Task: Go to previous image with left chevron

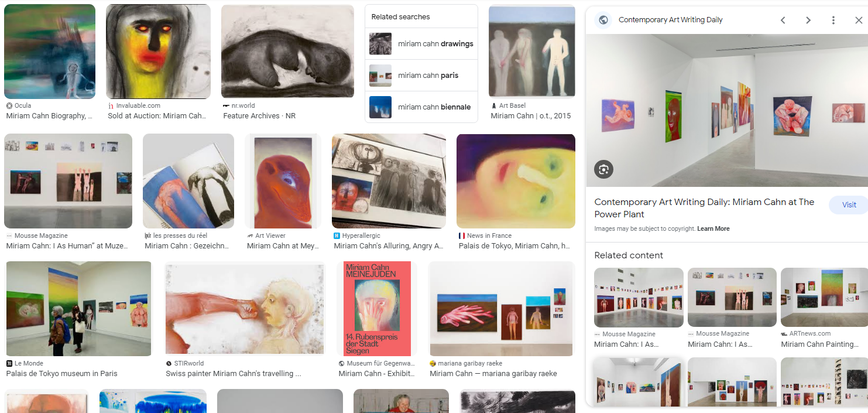Action: (783, 20)
